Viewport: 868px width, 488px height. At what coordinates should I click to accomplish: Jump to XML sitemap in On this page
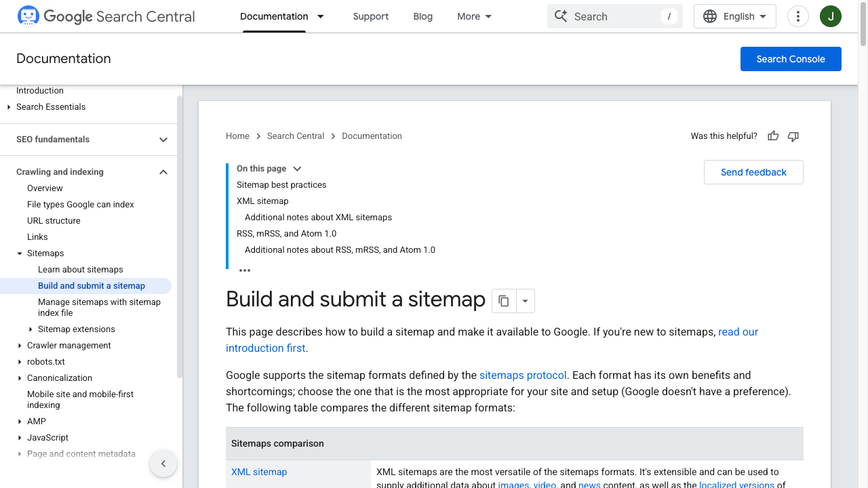(262, 201)
